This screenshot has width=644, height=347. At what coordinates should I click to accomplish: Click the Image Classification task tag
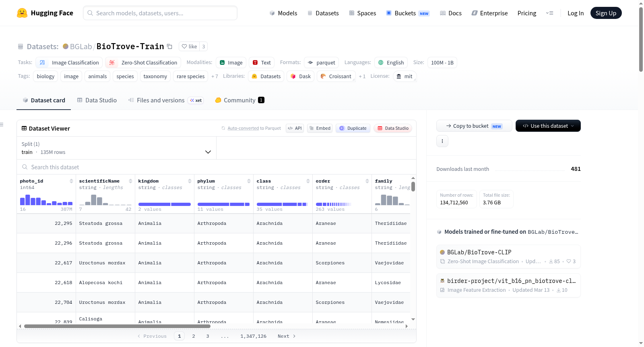pyautogui.click(x=69, y=62)
